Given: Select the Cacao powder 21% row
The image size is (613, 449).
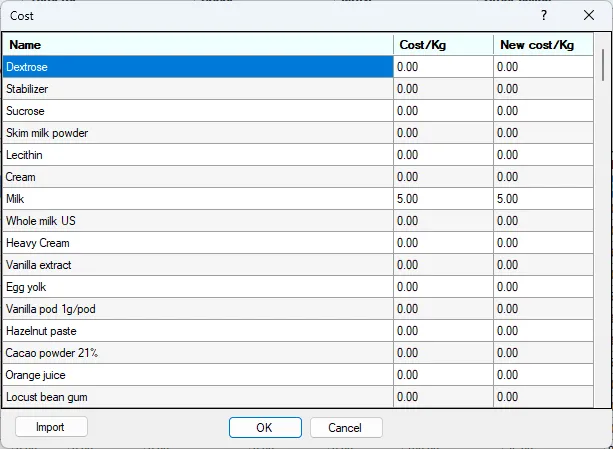Looking at the screenshot, I should pyautogui.click(x=198, y=353).
